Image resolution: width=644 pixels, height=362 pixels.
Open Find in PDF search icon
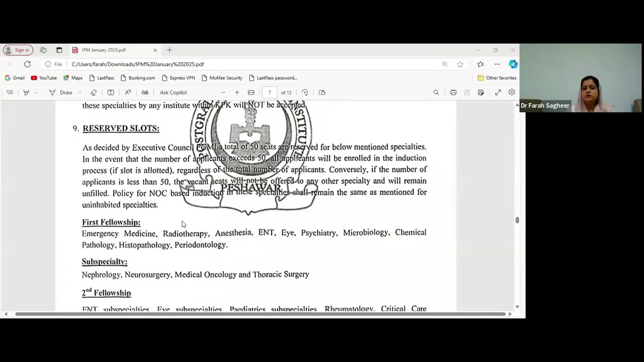(436, 93)
